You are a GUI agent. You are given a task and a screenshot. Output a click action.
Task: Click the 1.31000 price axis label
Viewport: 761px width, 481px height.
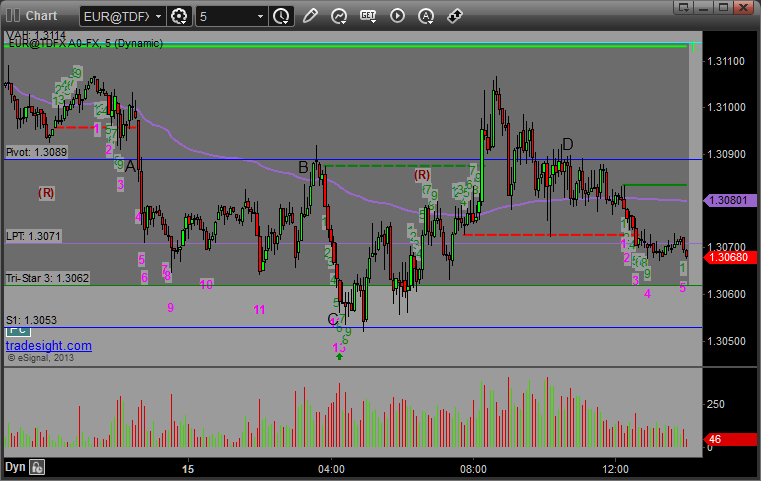727,107
